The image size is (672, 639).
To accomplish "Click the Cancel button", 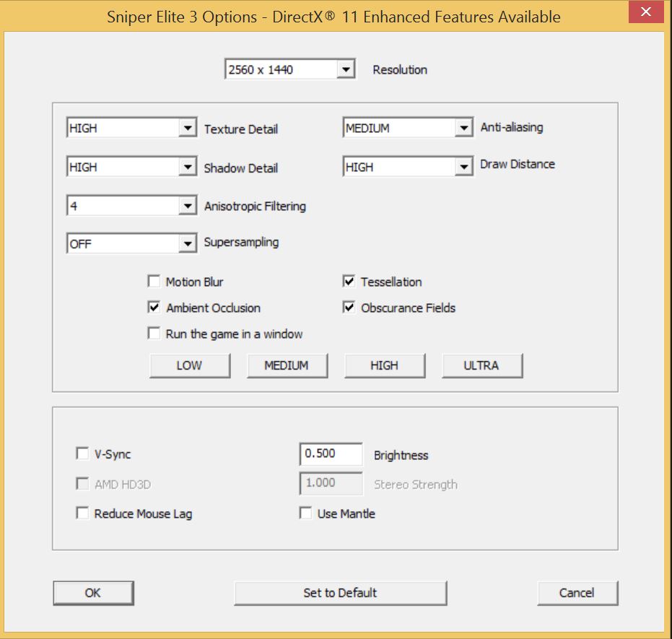I will [577, 593].
